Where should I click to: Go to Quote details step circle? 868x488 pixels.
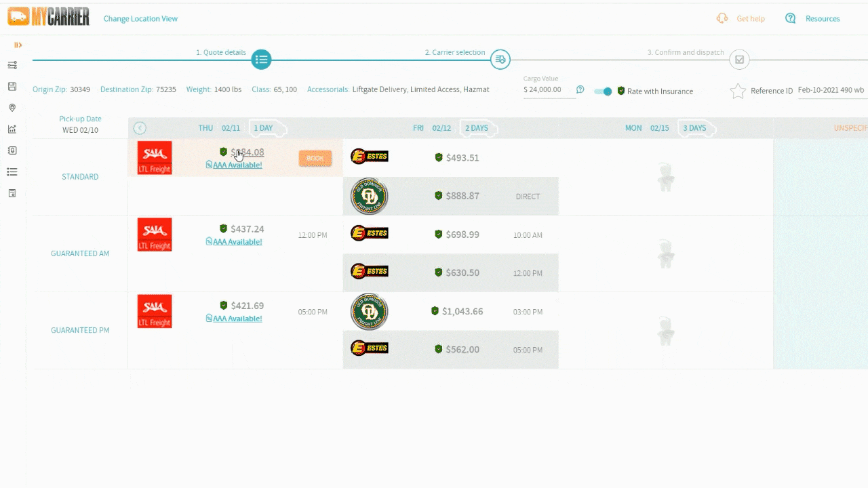click(x=261, y=60)
